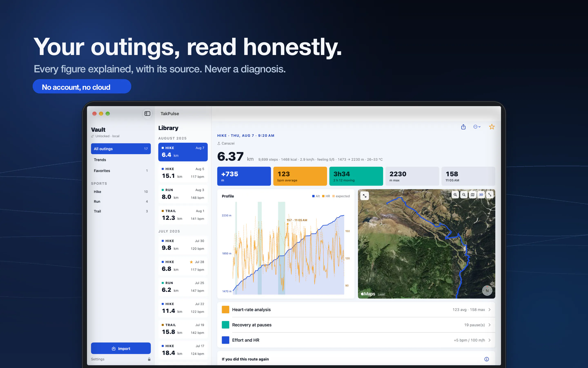Click the 2230 m max altitude card
This screenshot has height=368, width=588.
pos(412,176)
